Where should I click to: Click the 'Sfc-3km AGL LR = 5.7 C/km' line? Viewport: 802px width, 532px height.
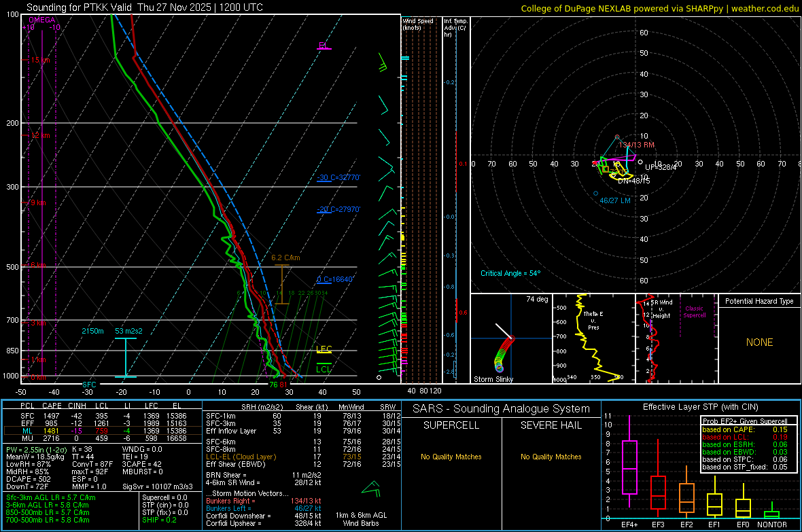coord(51,497)
